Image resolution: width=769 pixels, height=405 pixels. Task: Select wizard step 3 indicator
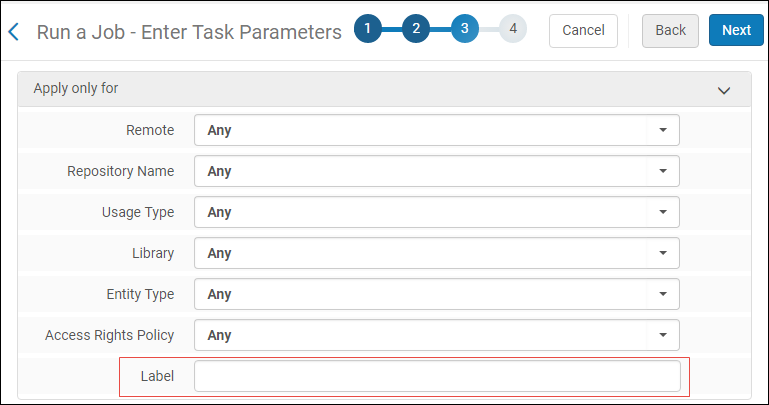click(465, 30)
